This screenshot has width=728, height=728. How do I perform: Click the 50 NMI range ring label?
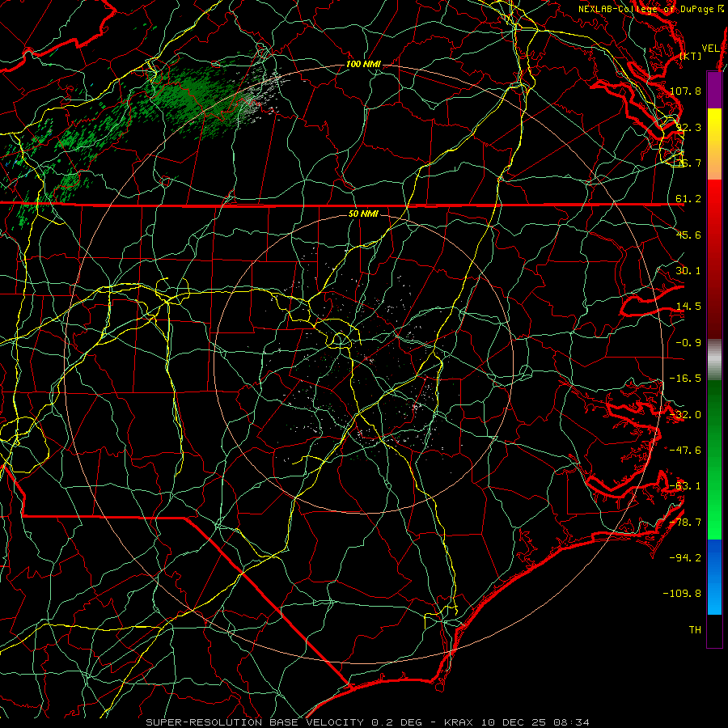tap(363, 214)
